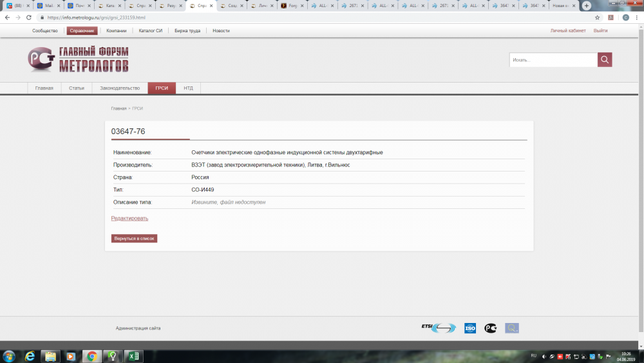Click the 03647-76 record heading
This screenshot has height=363, width=644.
[128, 132]
